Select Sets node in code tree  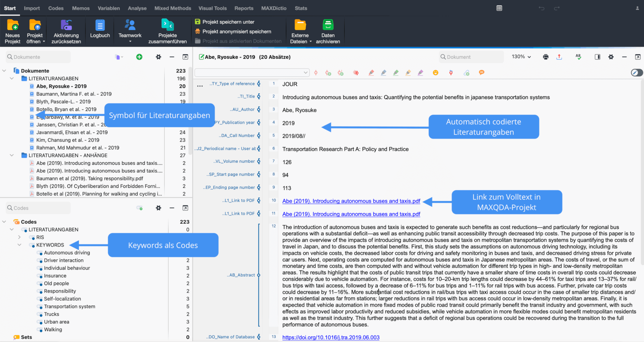pyautogui.click(x=26, y=337)
